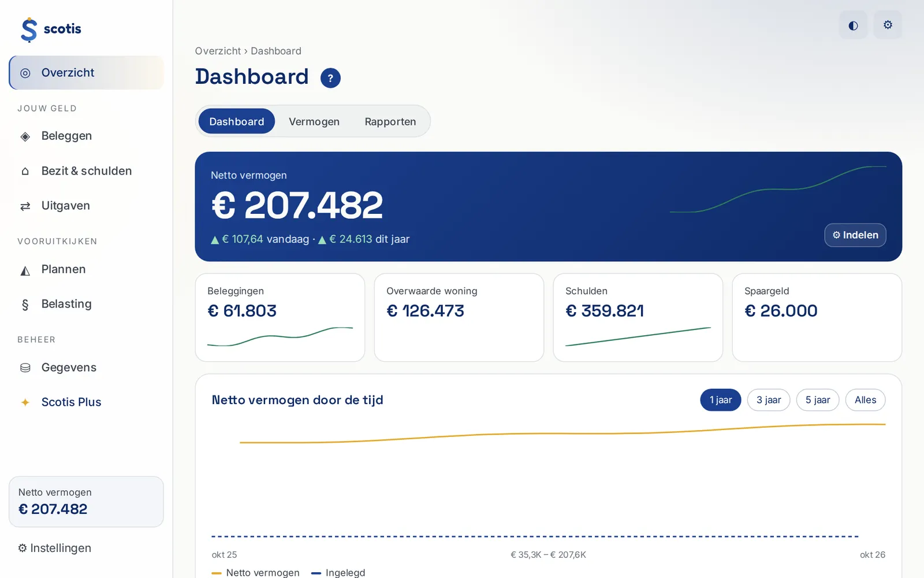Open the Gegevens database icon

25,368
